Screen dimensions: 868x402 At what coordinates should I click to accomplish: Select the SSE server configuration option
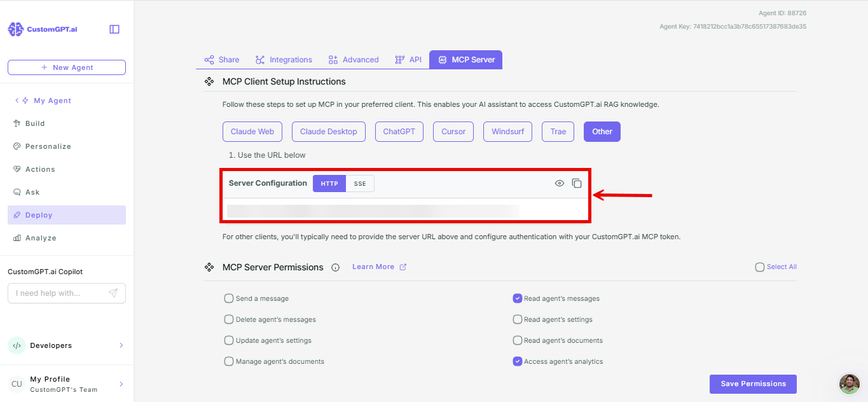click(360, 183)
